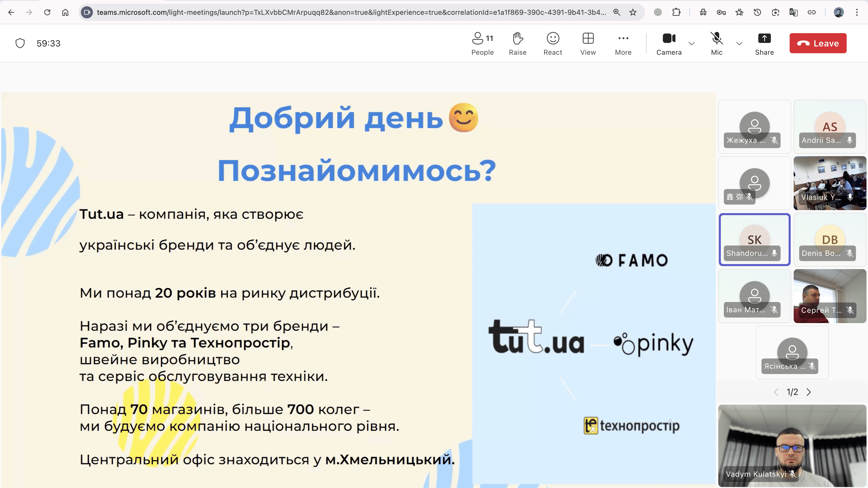
Task: Open the browser extensions puzzle icon
Action: [x=676, y=13]
